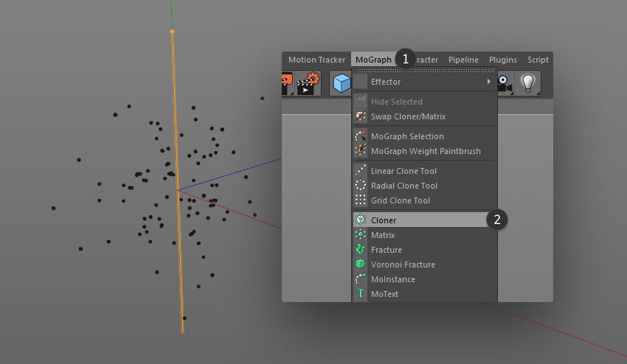The width and height of the screenshot is (627, 364).
Task: Expand the Effector submenu arrow
Action: point(488,82)
